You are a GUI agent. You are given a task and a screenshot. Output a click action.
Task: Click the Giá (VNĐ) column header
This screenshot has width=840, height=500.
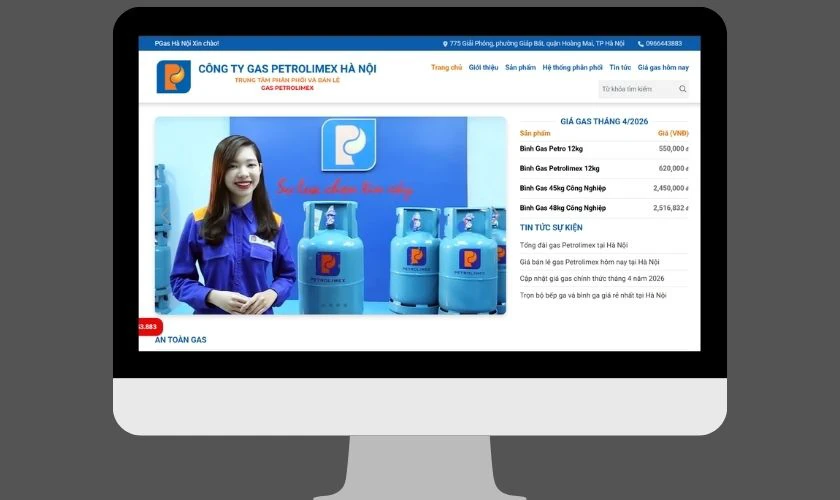tap(673, 133)
